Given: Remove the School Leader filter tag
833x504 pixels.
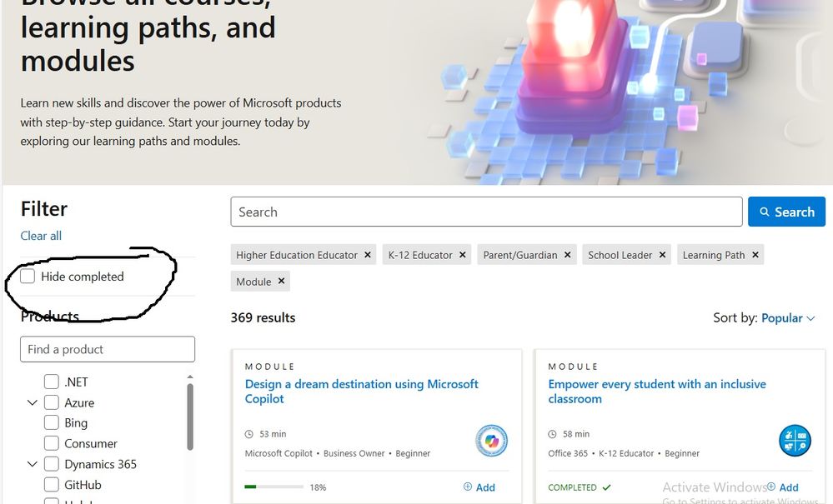Looking at the screenshot, I should pyautogui.click(x=662, y=255).
